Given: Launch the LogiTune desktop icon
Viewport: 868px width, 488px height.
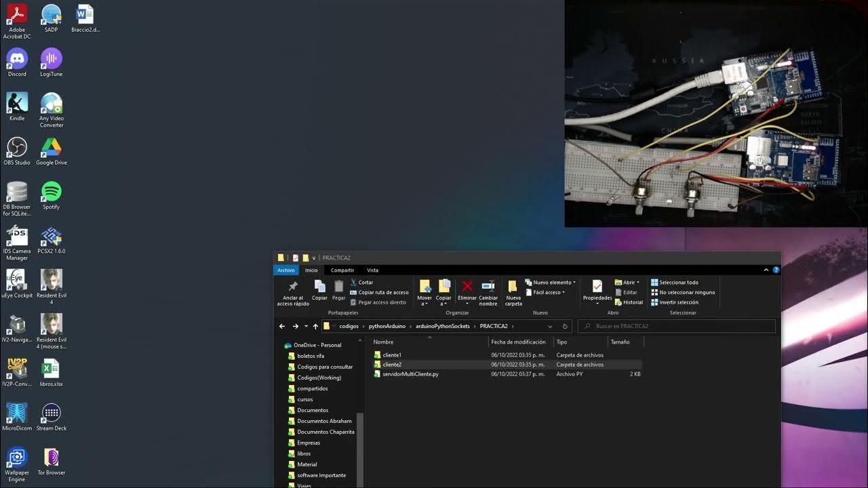Looking at the screenshot, I should click(51, 62).
